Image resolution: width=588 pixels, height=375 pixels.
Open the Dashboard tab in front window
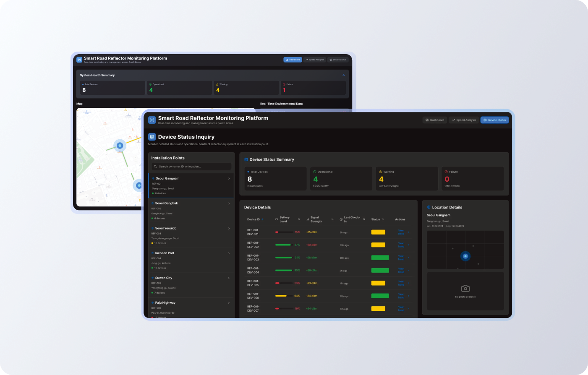pyautogui.click(x=434, y=120)
